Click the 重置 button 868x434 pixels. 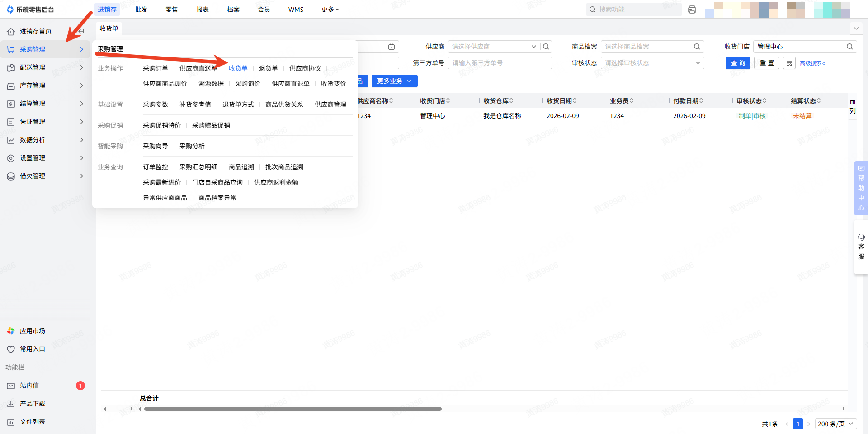(x=767, y=63)
